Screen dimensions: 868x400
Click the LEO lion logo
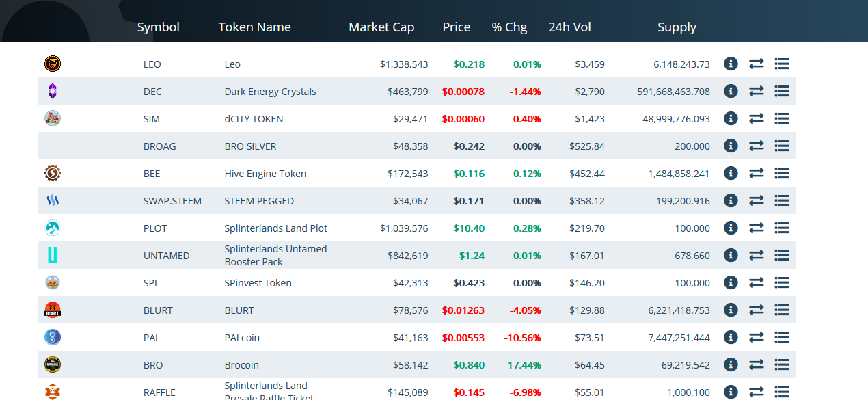point(53,64)
